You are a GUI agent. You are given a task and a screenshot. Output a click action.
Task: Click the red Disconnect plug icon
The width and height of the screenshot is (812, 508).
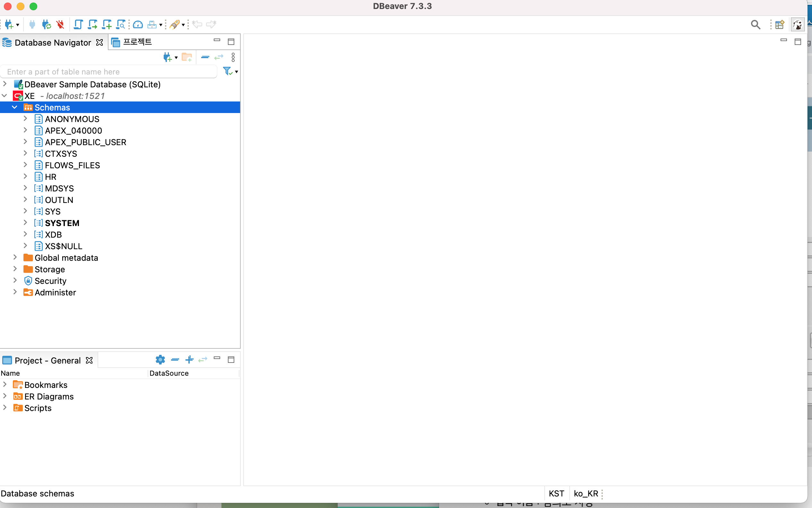tap(60, 24)
